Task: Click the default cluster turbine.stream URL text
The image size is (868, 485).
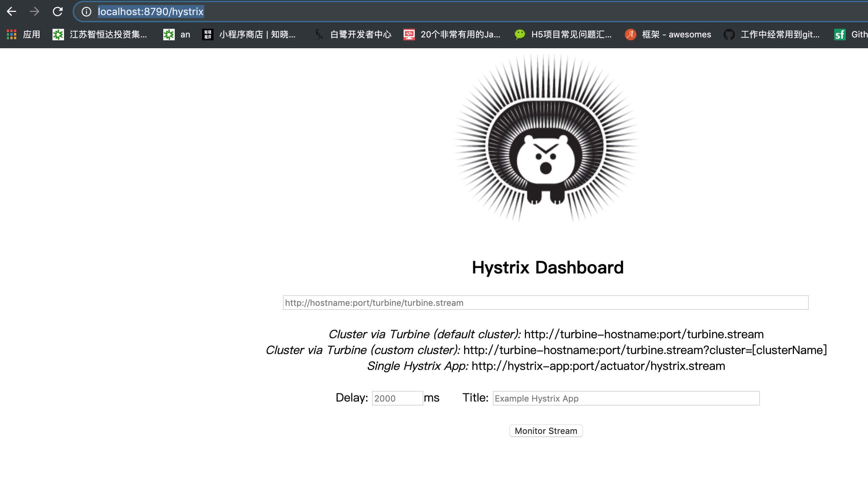Action: pyautogui.click(x=644, y=334)
